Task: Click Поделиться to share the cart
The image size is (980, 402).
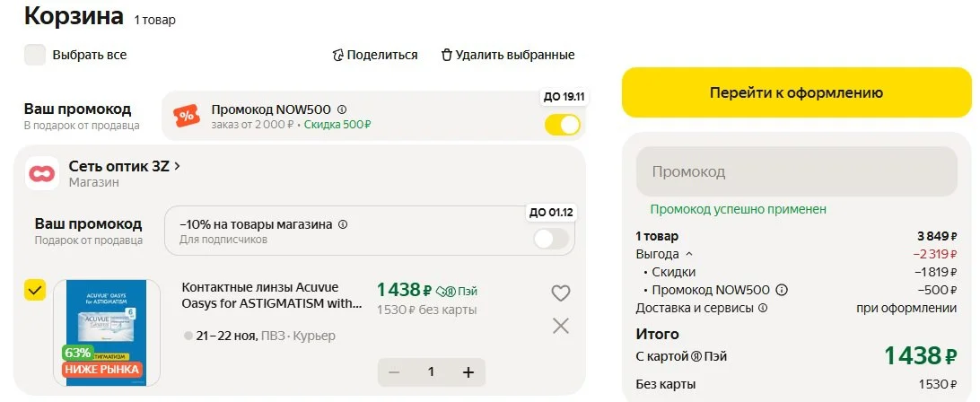Action: (375, 55)
